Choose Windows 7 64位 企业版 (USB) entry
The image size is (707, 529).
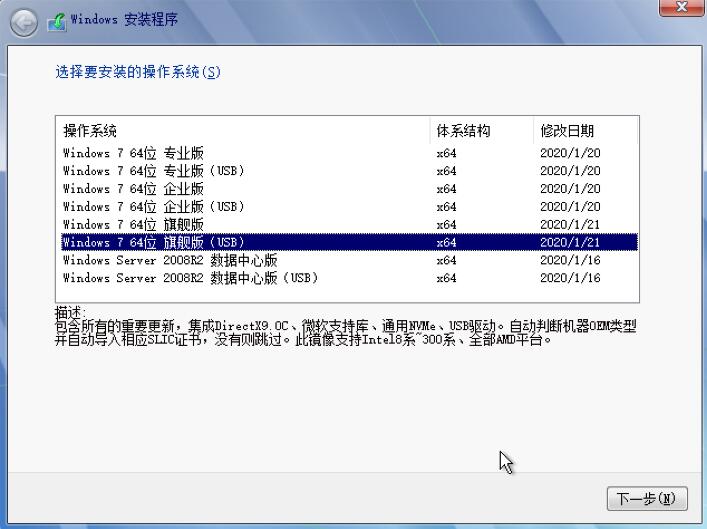153,207
